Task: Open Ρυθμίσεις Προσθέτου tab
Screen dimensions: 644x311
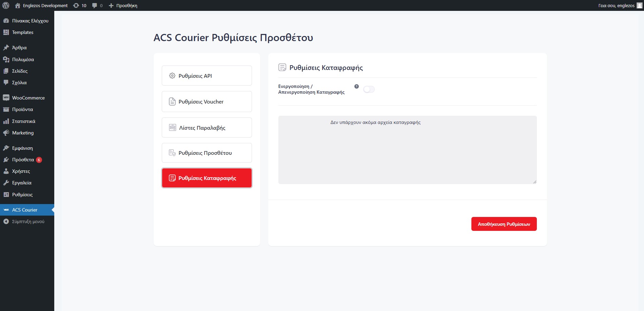Action: (207, 153)
